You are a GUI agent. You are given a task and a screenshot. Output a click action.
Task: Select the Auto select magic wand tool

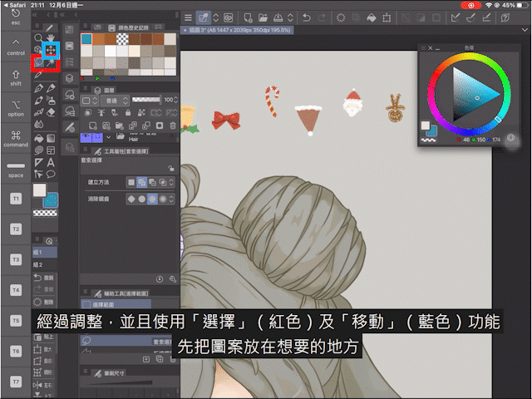52,63
